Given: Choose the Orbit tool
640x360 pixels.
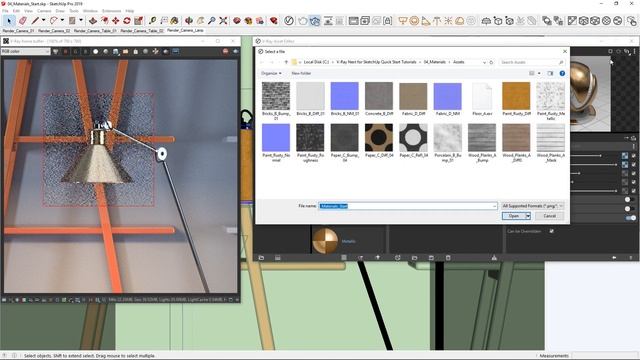Looking at the screenshot, I should [189, 20].
